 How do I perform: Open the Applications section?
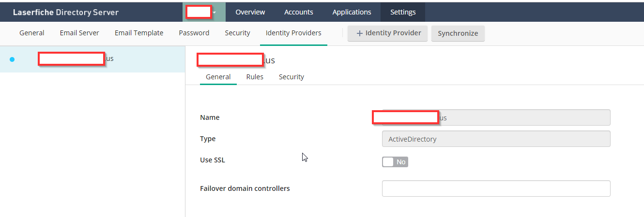coord(352,12)
